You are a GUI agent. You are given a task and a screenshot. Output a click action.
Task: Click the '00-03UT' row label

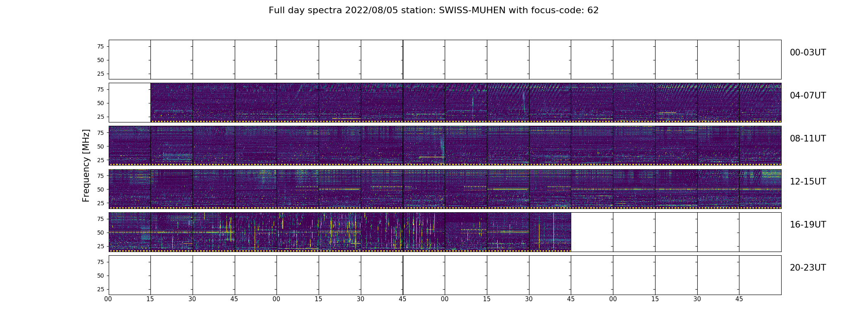point(808,53)
